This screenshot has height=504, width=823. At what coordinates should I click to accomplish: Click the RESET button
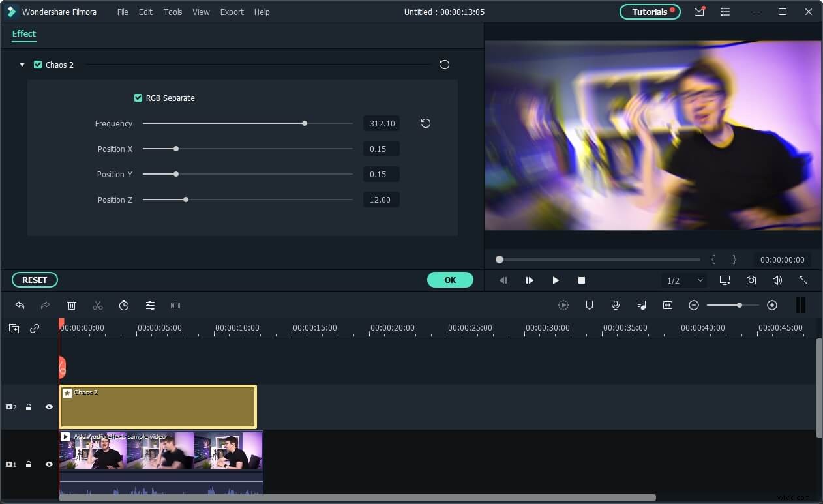(x=34, y=279)
